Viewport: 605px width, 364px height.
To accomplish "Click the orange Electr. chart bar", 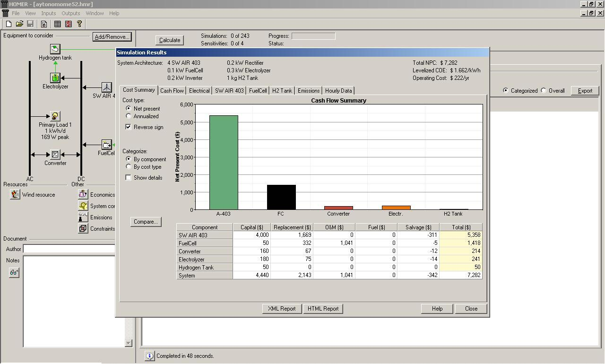I will point(396,208).
